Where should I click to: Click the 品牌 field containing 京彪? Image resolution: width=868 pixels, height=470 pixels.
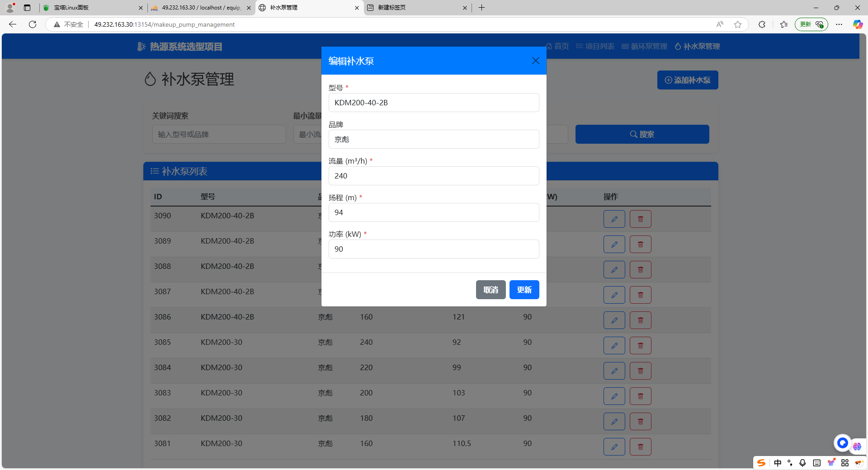click(x=434, y=139)
